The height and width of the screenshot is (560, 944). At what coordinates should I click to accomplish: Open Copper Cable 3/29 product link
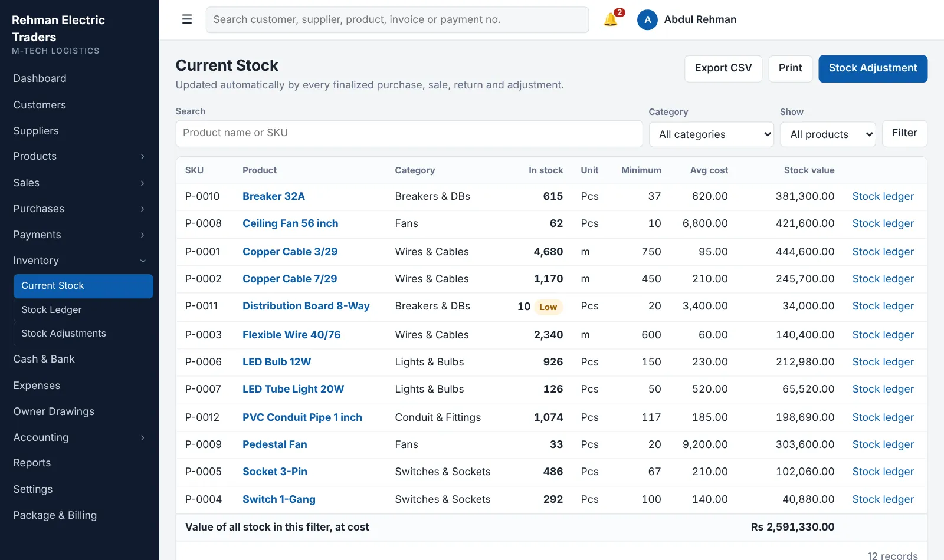click(290, 252)
